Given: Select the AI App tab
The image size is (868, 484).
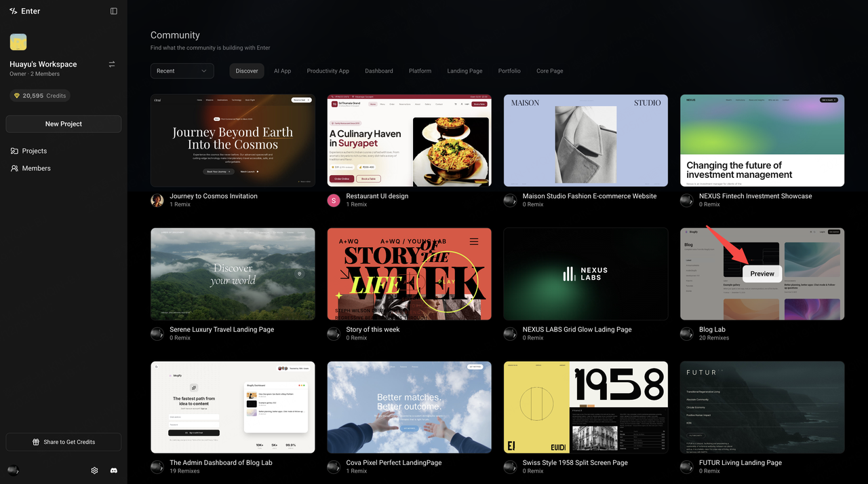Looking at the screenshot, I should [282, 71].
